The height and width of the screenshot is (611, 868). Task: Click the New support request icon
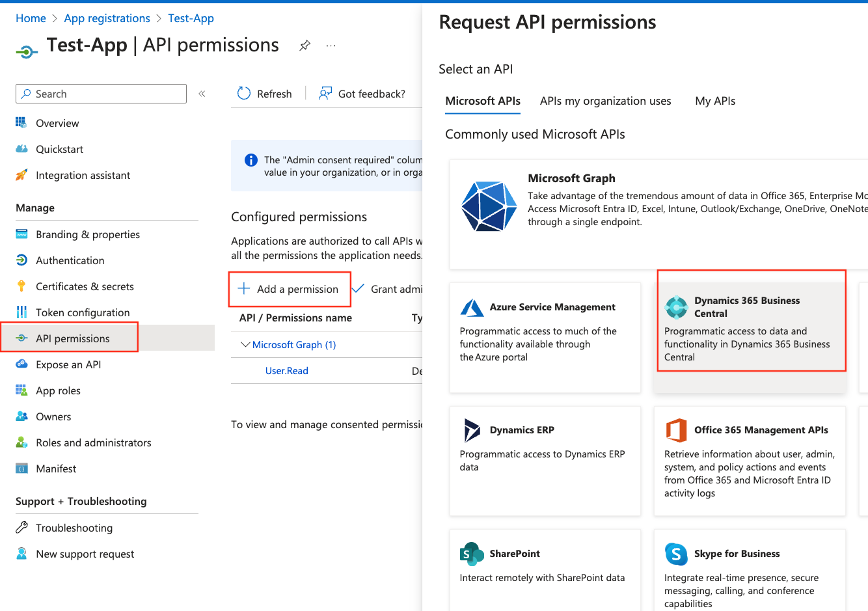click(x=21, y=554)
